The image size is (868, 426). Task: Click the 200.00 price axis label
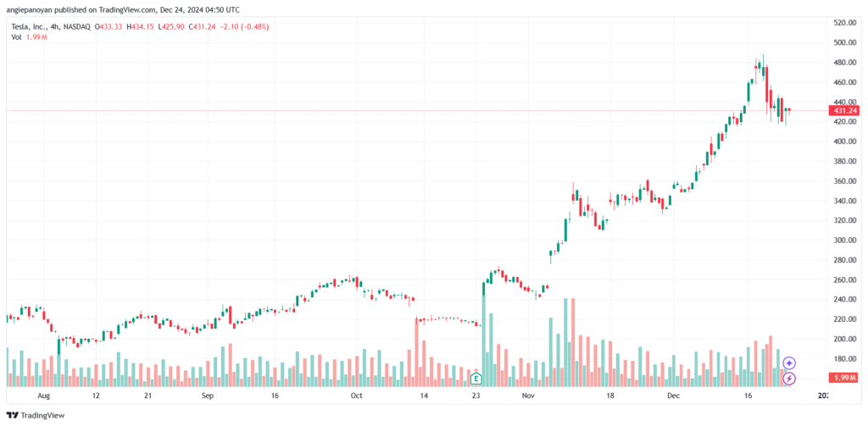(845, 339)
